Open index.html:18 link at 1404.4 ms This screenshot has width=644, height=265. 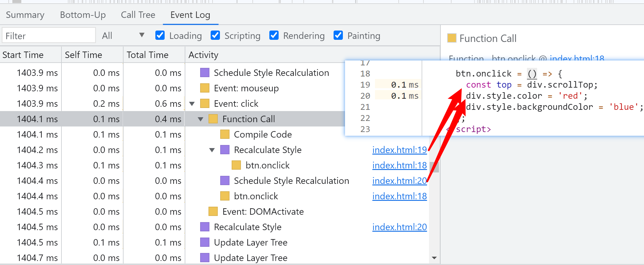(x=399, y=196)
